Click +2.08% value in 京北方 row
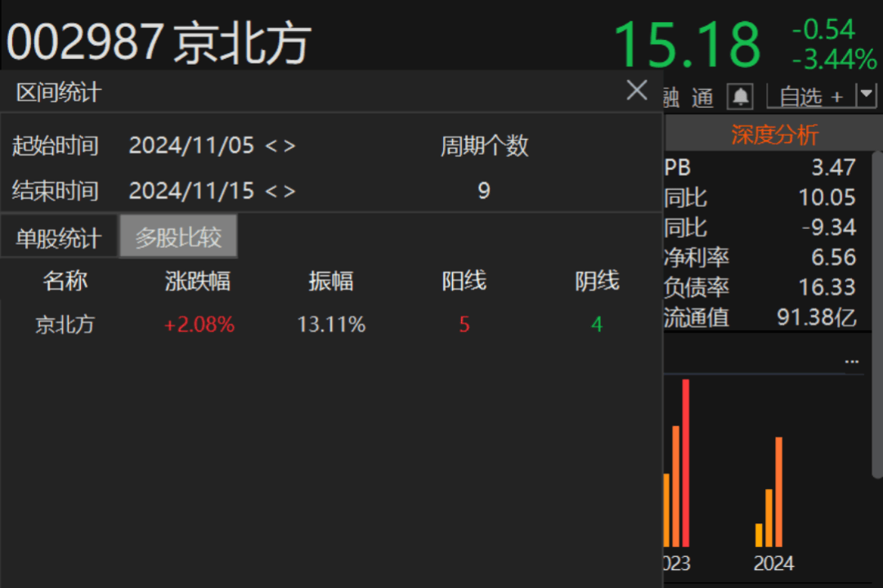 click(199, 325)
